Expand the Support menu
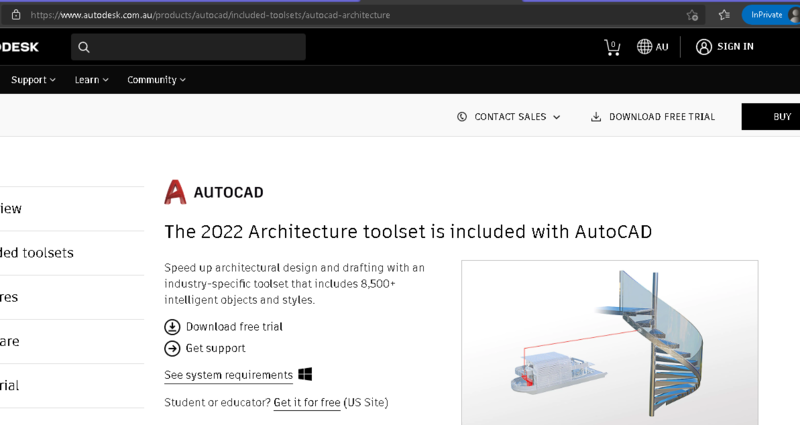The image size is (800, 425). coord(33,80)
